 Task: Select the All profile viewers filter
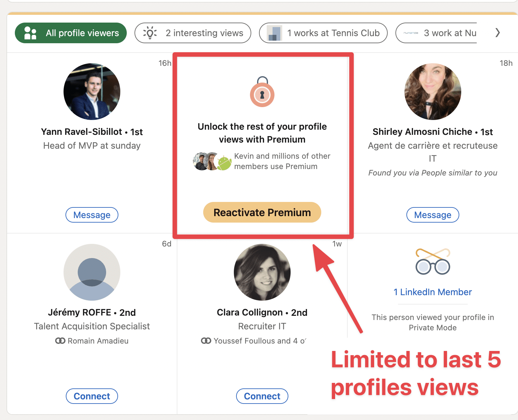[x=71, y=33]
